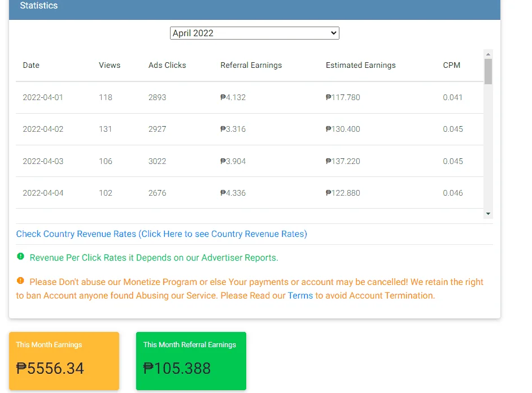Image resolution: width=532 pixels, height=393 pixels.
Task: Click the green info icon beside Revenue Per Click
Action: [x=20, y=257]
